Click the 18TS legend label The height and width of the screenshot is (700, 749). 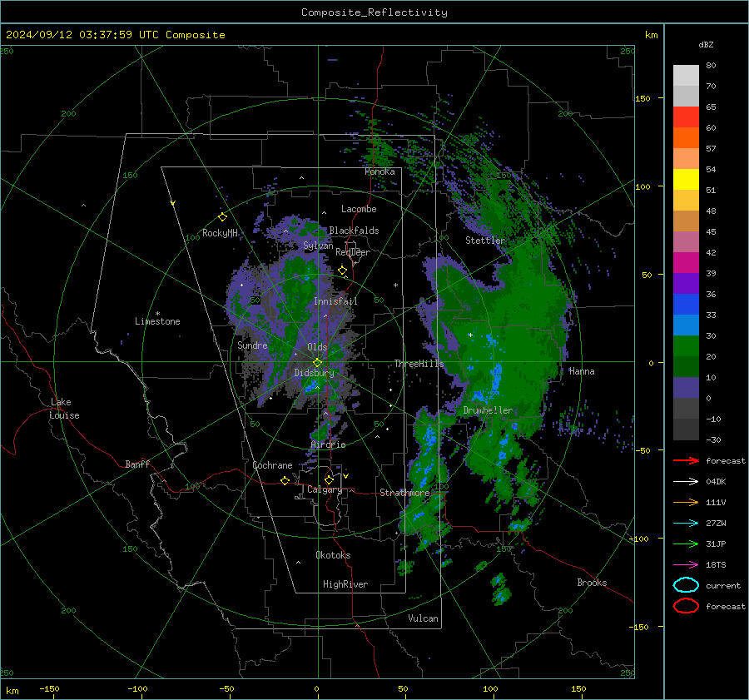pyautogui.click(x=716, y=565)
